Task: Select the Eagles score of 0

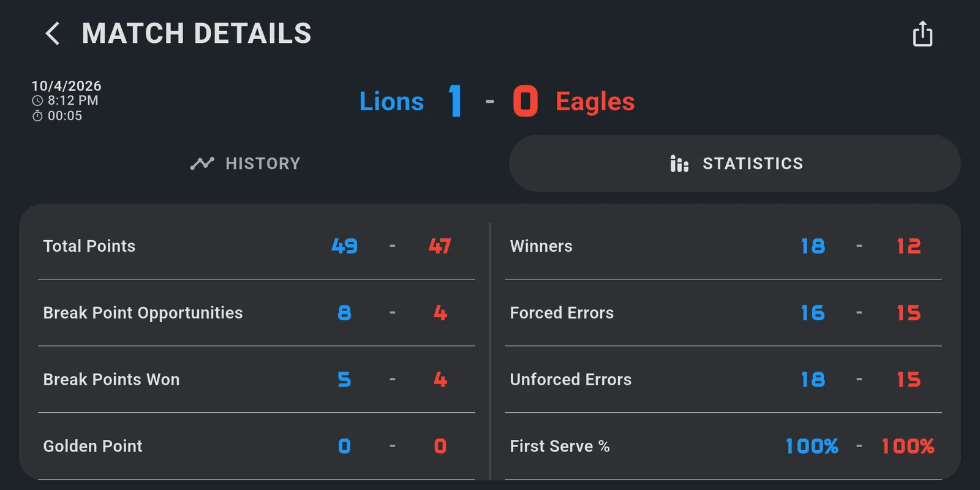Action: 525,101
